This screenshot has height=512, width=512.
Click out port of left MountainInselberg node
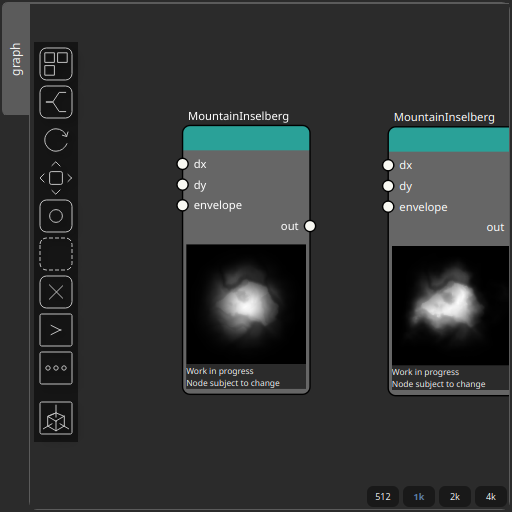(x=310, y=226)
